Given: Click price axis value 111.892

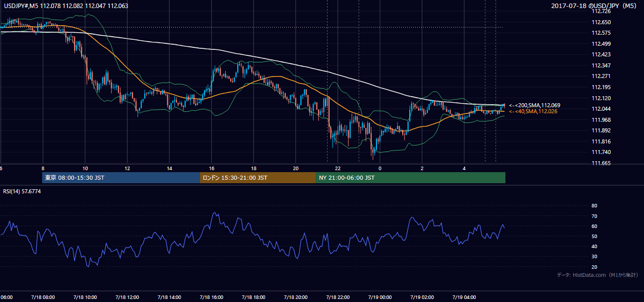Looking at the screenshot, I should 601,131.
